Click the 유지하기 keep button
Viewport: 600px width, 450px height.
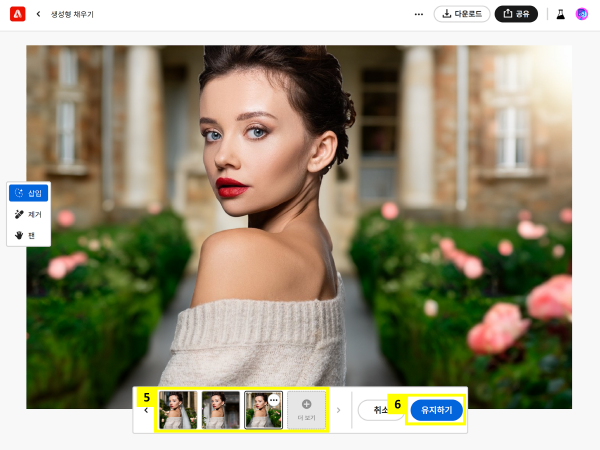[x=437, y=410]
